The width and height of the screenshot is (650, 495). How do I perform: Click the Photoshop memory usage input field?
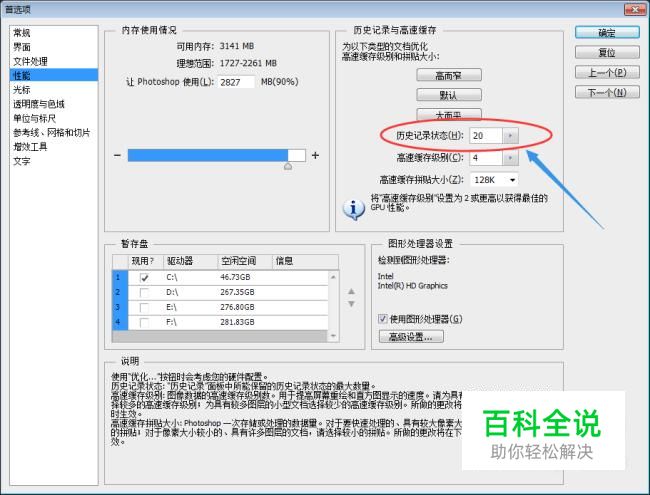236,82
